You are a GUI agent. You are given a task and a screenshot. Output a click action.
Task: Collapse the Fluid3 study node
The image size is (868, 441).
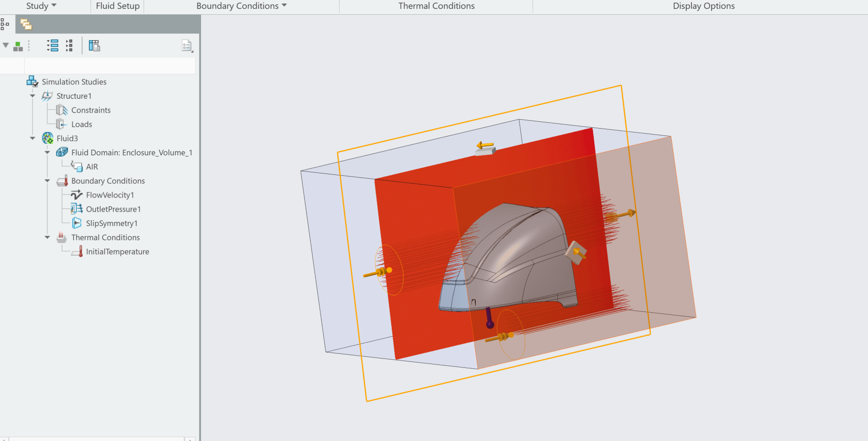click(x=32, y=138)
